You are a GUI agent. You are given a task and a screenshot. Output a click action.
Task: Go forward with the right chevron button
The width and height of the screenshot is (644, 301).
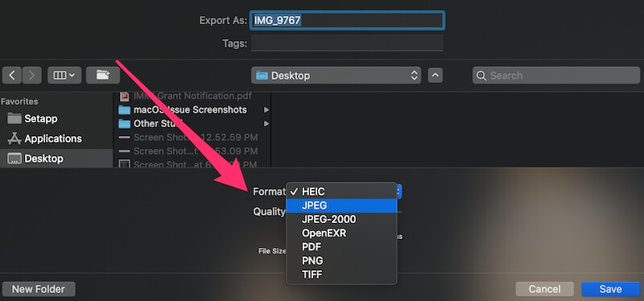[31, 75]
